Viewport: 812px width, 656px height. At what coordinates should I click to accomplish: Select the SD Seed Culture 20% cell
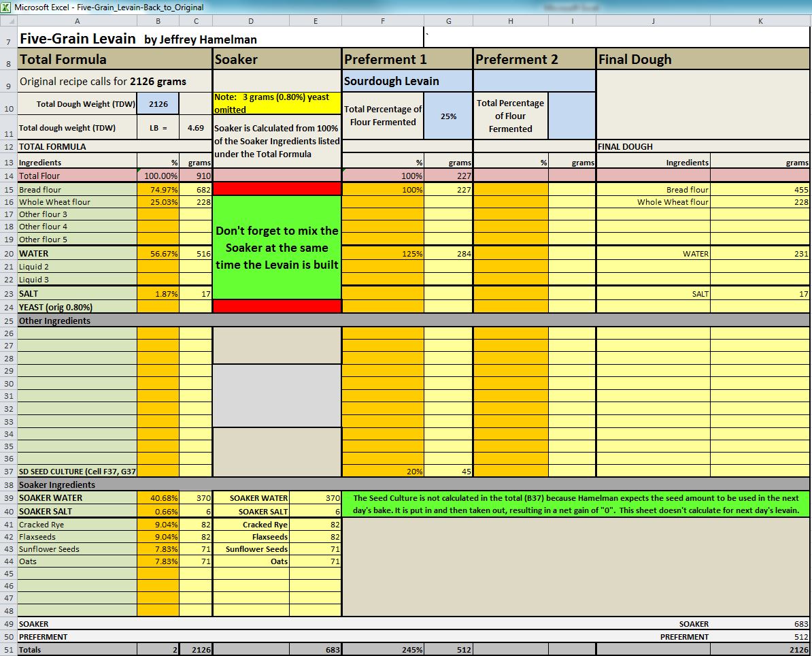[x=383, y=471]
